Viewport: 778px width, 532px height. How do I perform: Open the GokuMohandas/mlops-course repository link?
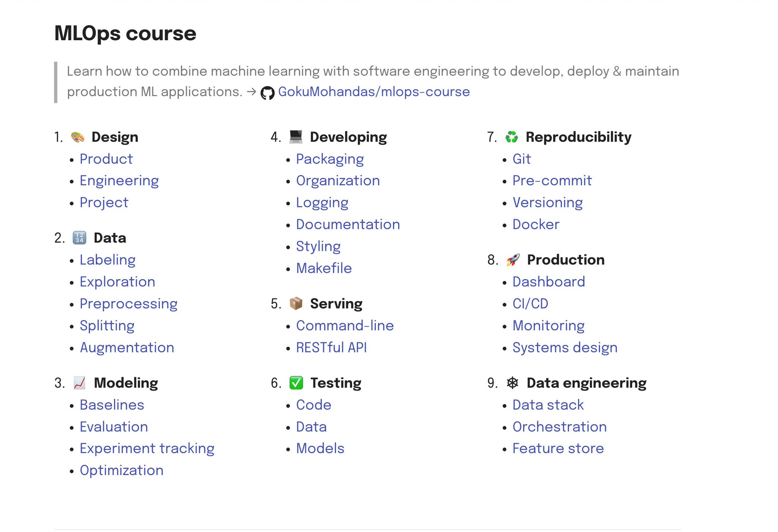[373, 92]
